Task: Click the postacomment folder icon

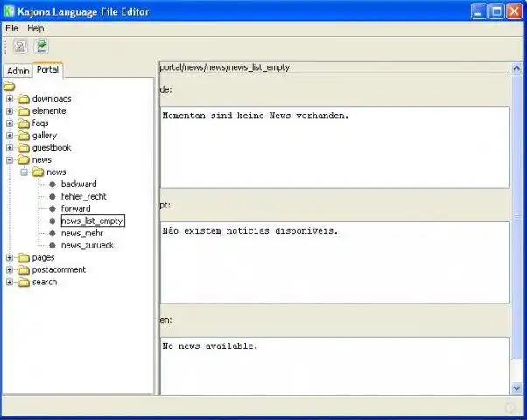Action: point(24,269)
